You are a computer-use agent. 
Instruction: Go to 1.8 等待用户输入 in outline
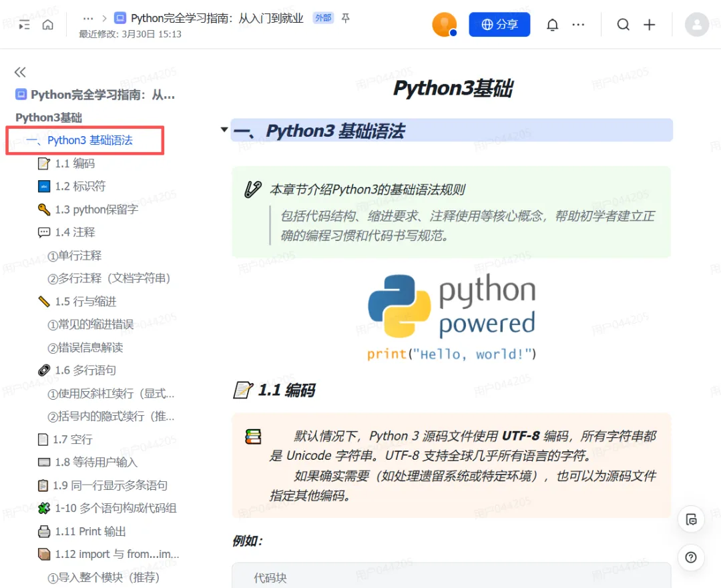tap(88, 462)
